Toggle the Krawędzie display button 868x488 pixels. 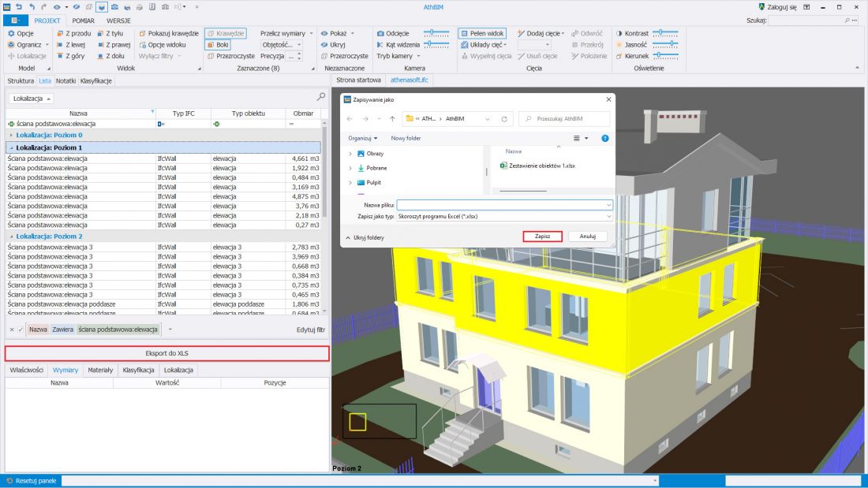226,33
